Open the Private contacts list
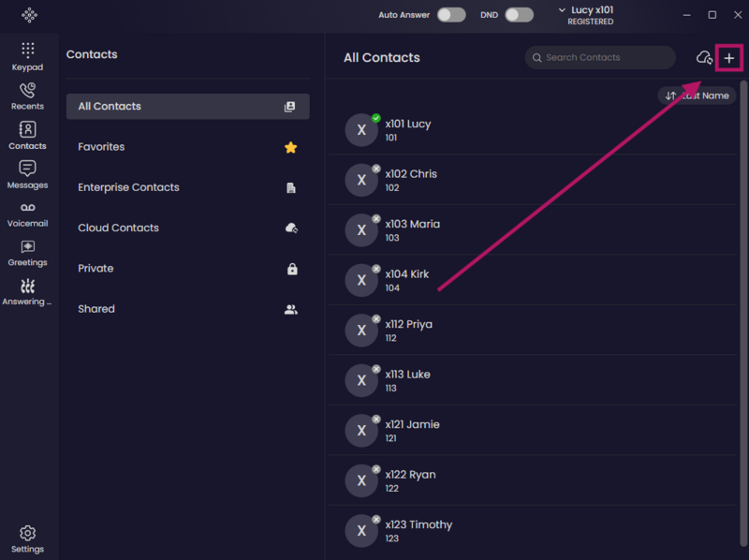Image resolution: width=749 pixels, height=560 pixels. (x=188, y=269)
